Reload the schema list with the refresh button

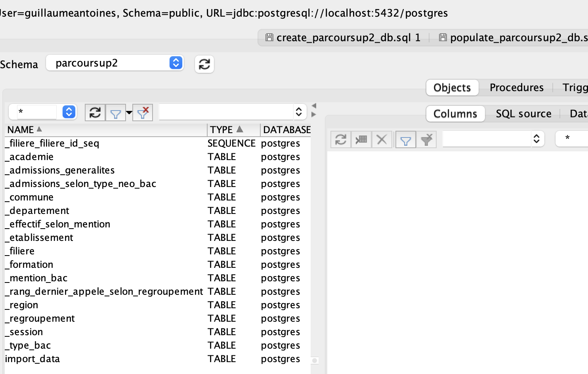pyautogui.click(x=204, y=64)
